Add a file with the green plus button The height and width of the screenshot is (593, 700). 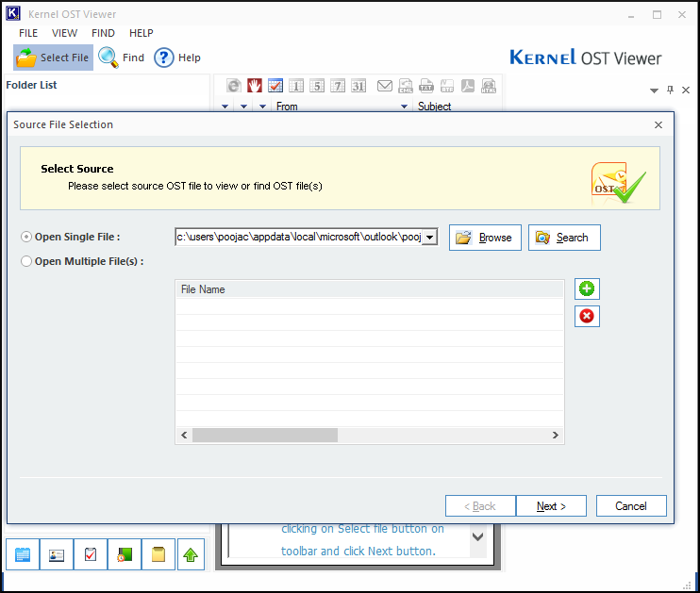point(587,289)
